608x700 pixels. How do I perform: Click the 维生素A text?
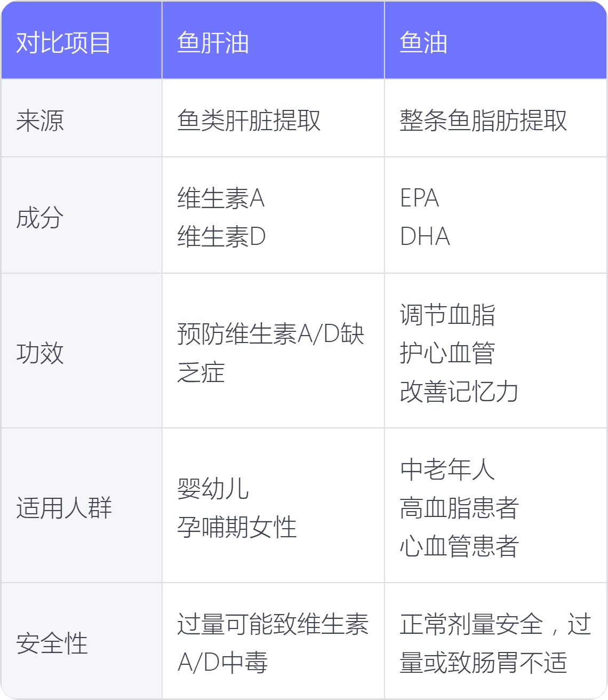(221, 198)
